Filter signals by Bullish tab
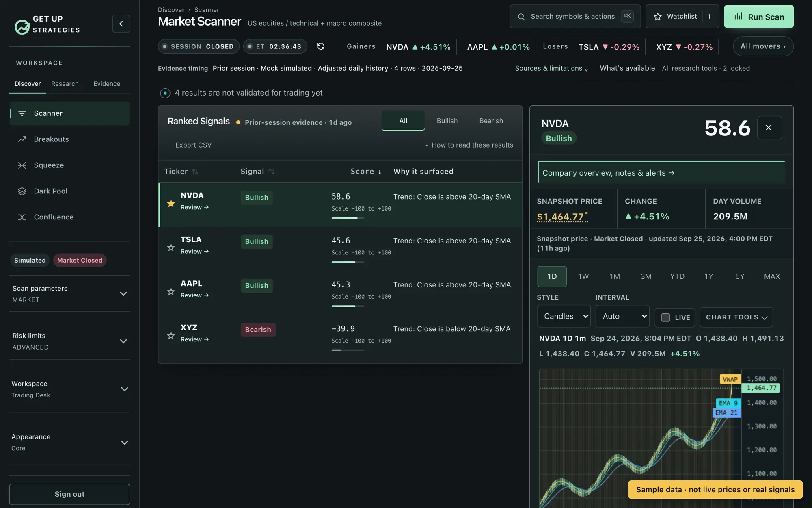812x508 pixels. click(x=447, y=121)
